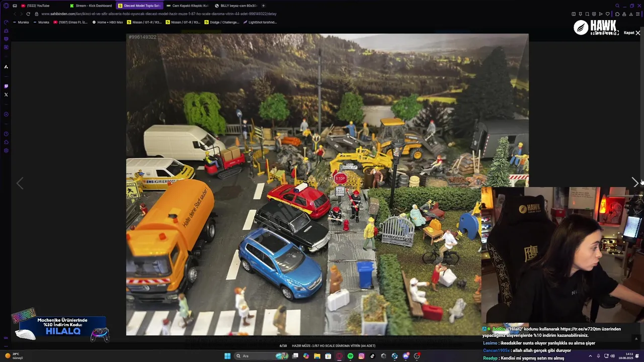This screenshot has height=362, width=644.
Task: Click the HAZIR MÜZE gallery caption
Action: tap(334, 346)
